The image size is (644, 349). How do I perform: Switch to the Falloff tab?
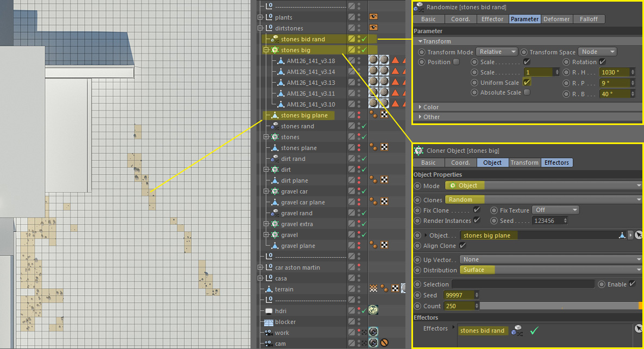(x=588, y=19)
